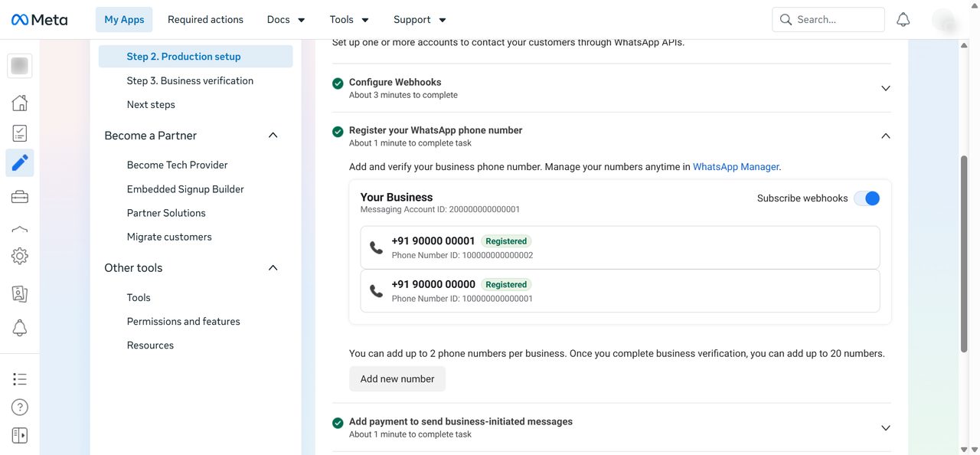Click into the Search field

click(828, 20)
